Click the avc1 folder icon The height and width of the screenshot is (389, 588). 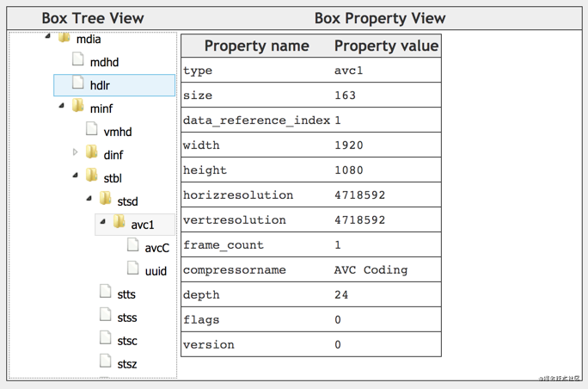coord(119,221)
